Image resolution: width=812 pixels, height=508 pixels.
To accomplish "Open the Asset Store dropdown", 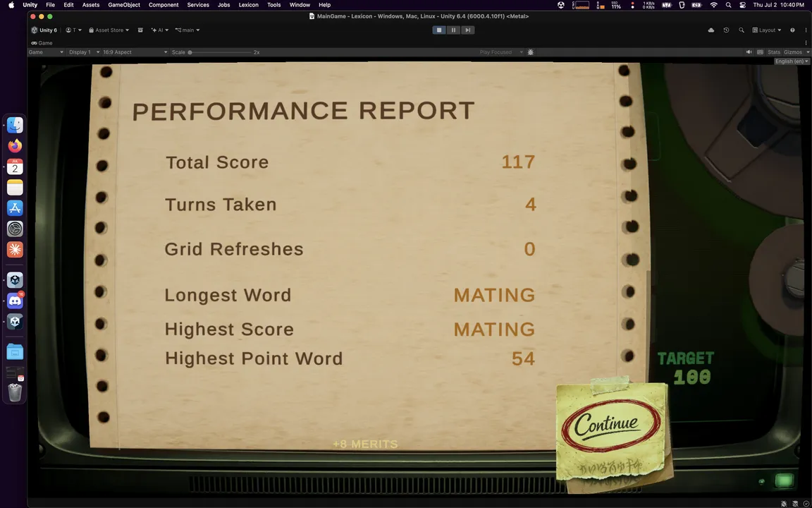I will 109,30.
